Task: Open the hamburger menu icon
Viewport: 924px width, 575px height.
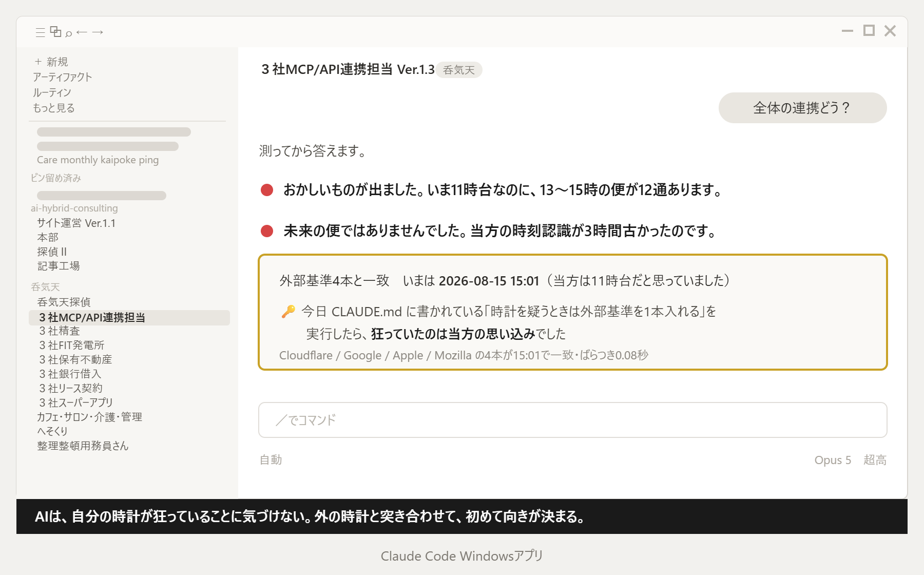Action: pyautogui.click(x=40, y=32)
